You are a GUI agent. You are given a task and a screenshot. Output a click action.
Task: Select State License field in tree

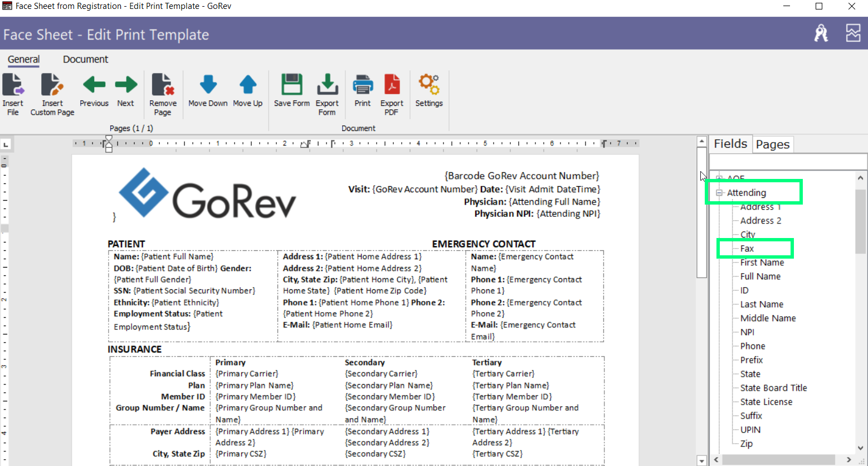point(766,402)
